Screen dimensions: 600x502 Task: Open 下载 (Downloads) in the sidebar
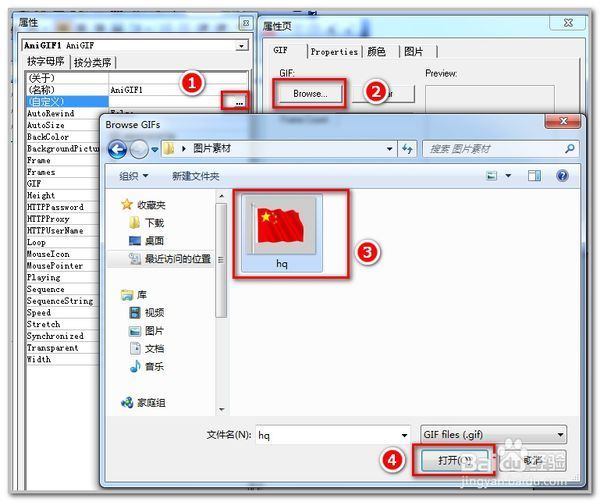154,222
